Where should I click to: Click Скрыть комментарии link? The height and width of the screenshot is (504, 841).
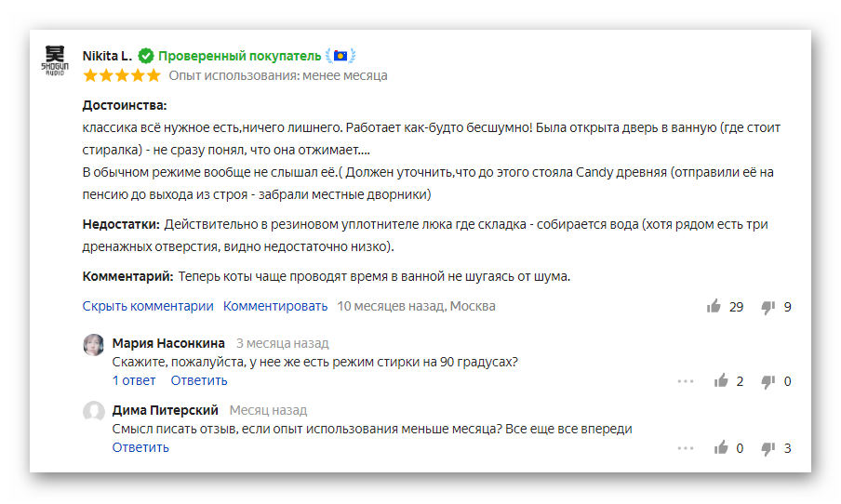point(148,306)
